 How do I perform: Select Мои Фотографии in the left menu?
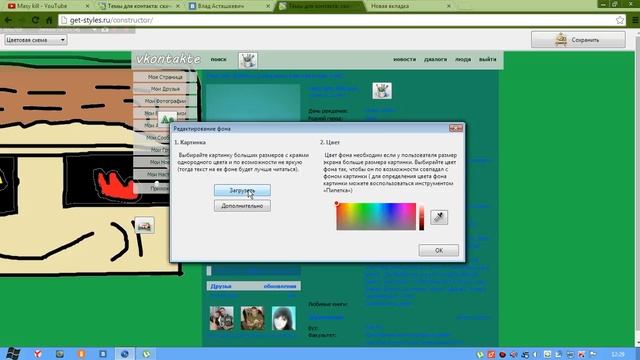pyautogui.click(x=165, y=101)
